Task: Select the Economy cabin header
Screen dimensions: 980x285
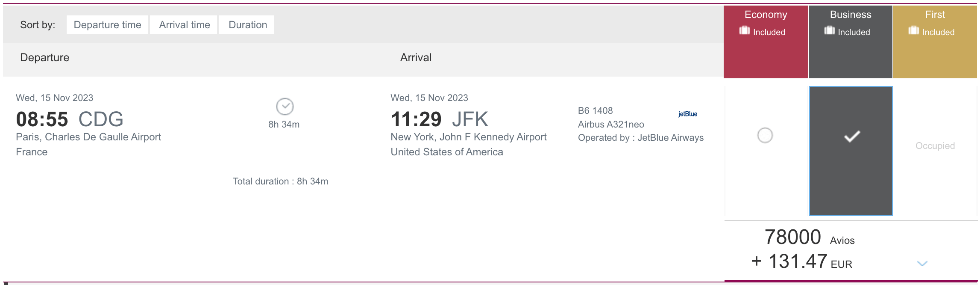Action: click(x=766, y=15)
